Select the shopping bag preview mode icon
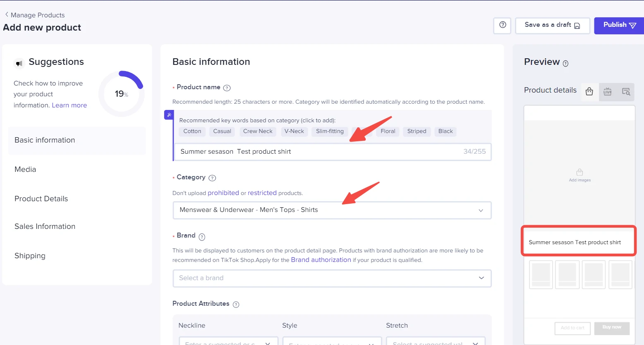This screenshot has width=644, height=345. point(589,92)
